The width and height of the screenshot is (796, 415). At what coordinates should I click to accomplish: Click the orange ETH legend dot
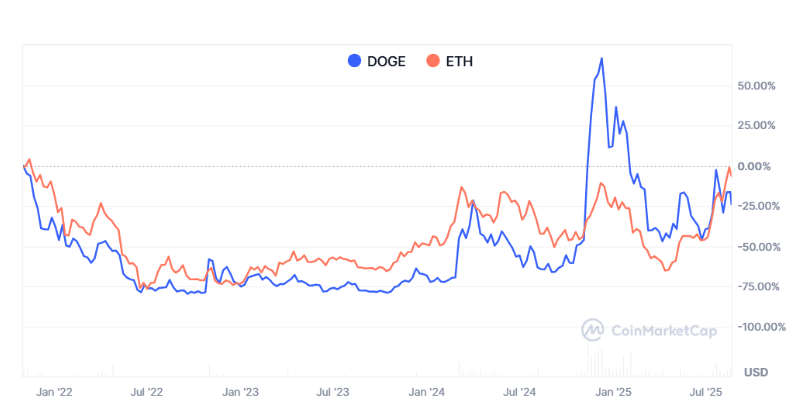pos(433,61)
